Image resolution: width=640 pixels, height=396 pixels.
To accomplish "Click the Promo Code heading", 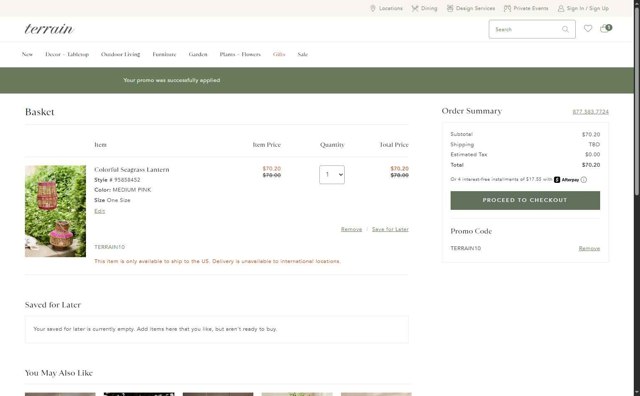I will tap(471, 231).
